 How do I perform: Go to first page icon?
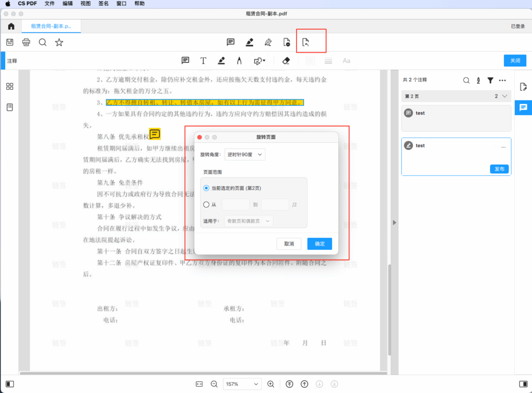[289, 384]
